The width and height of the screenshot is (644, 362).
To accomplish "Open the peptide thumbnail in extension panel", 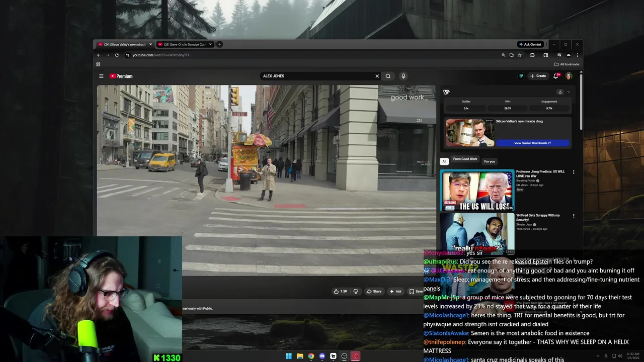I will [470, 133].
